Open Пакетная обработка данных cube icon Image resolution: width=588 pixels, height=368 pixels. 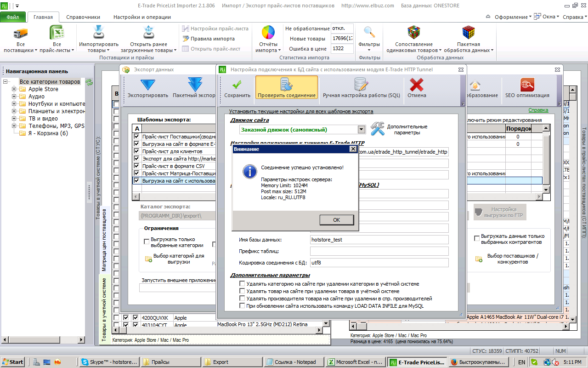(468, 33)
